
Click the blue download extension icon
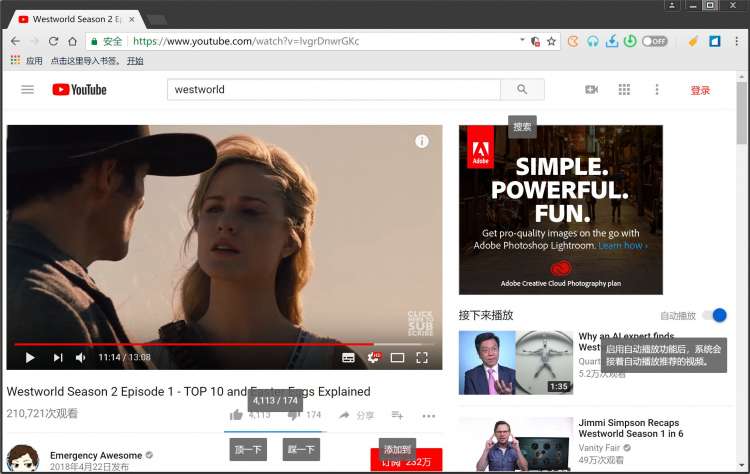(611, 41)
